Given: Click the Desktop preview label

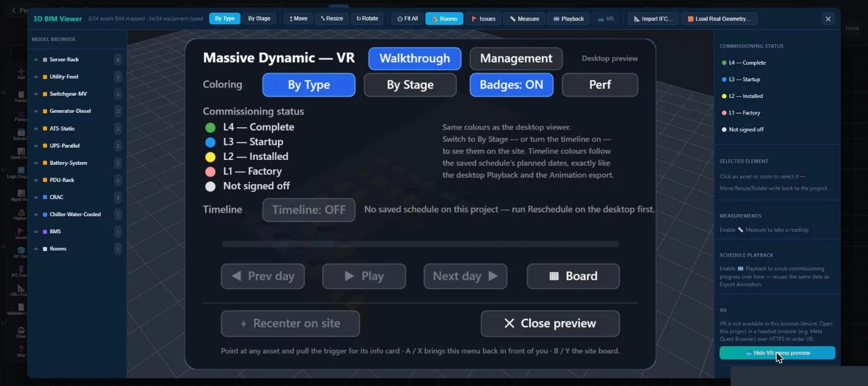Looking at the screenshot, I should tap(609, 59).
